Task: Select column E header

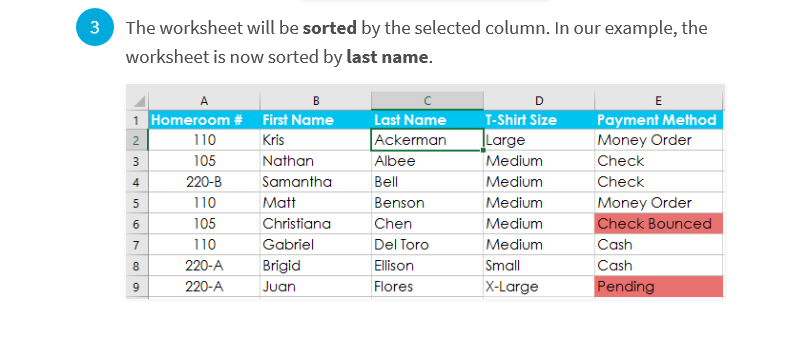Action: point(659,101)
